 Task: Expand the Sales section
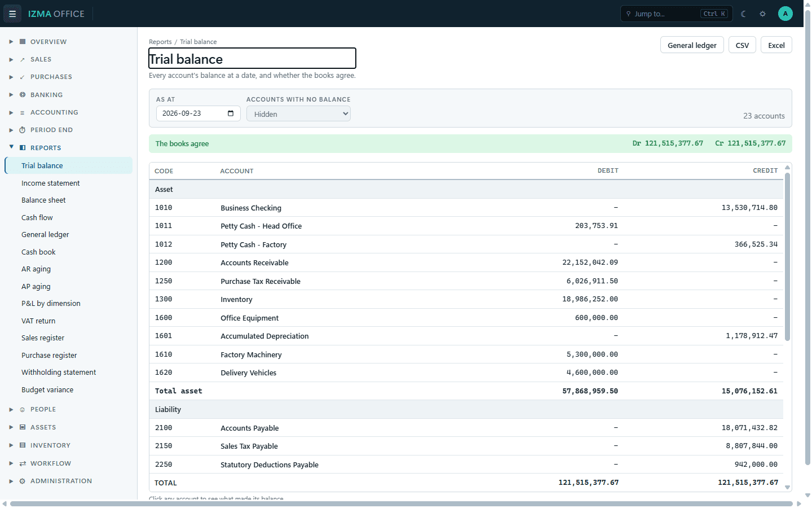[11, 59]
